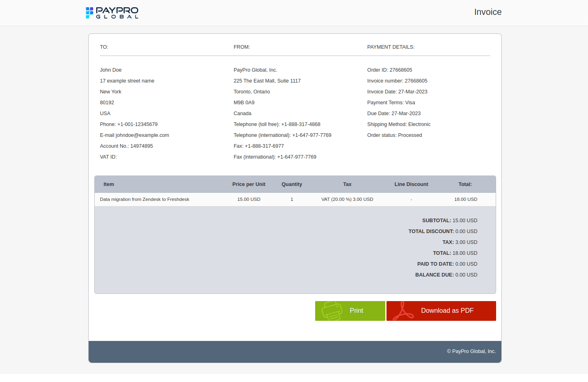588x382 pixels.
Task: Select the PAYMENT DETAILS: label
Action: point(391,47)
